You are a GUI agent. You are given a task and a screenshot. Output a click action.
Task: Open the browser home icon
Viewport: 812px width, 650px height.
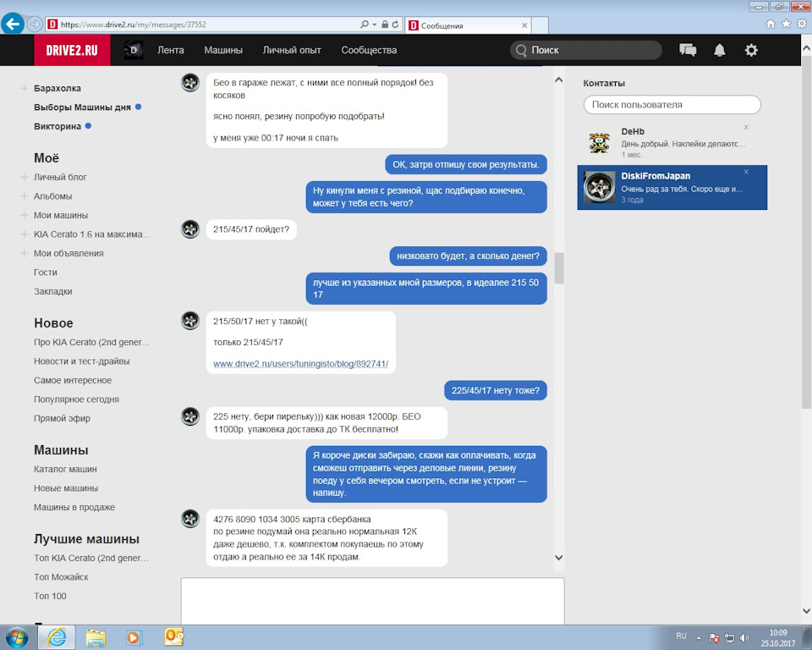pyautogui.click(x=771, y=24)
